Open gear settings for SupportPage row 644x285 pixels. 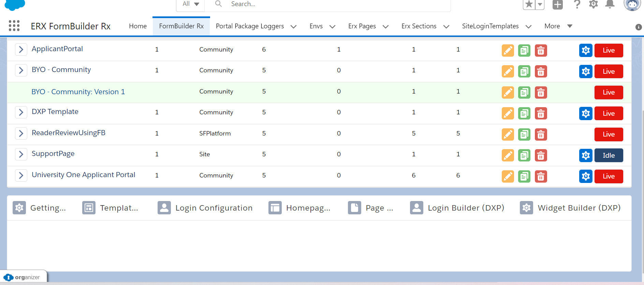click(585, 156)
